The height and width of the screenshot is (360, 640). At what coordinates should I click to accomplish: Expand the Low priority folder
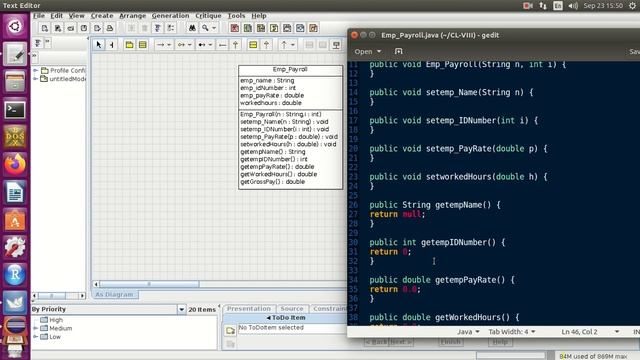(36, 337)
